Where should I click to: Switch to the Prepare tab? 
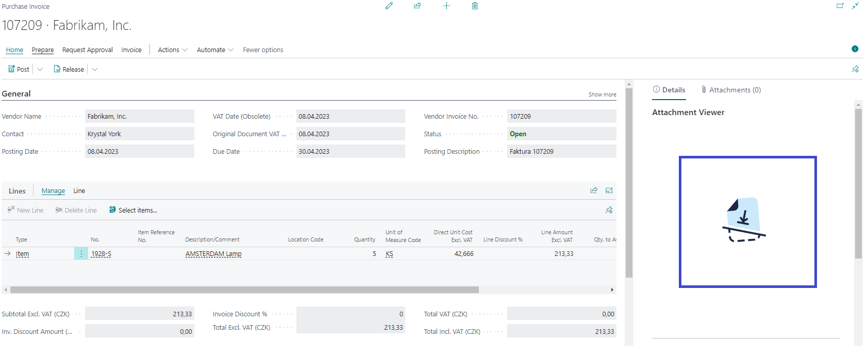(x=43, y=50)
